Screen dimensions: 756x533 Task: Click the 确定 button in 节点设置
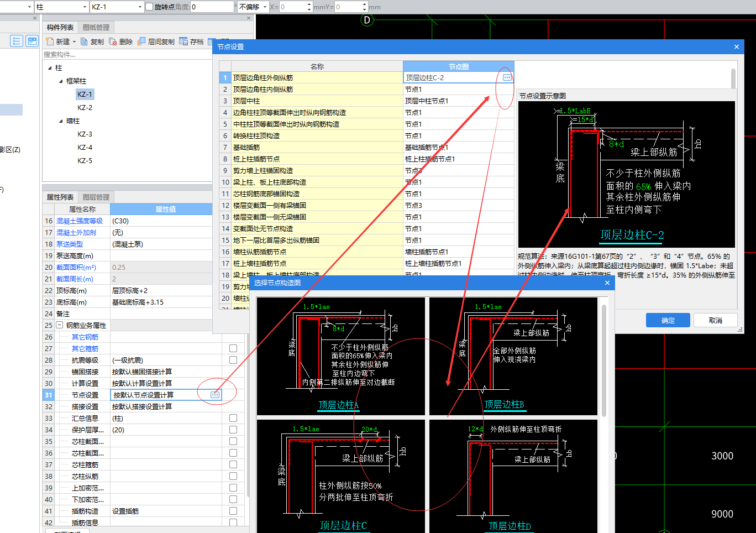pyautogui.click(x=668, y=320)
